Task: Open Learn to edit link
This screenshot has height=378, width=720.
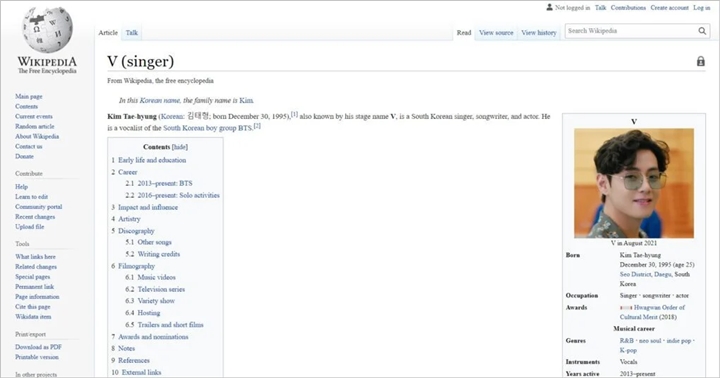Action: (x=32, y=197)
